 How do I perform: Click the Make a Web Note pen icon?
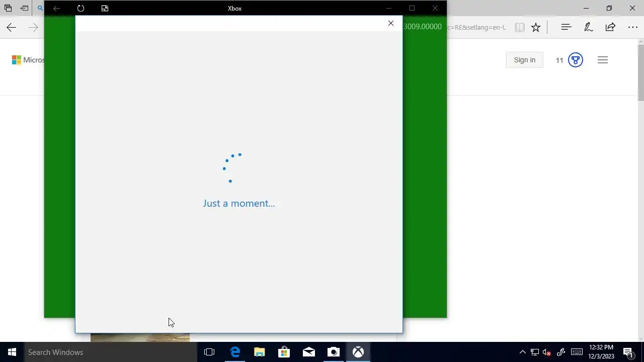pos(588,27)
